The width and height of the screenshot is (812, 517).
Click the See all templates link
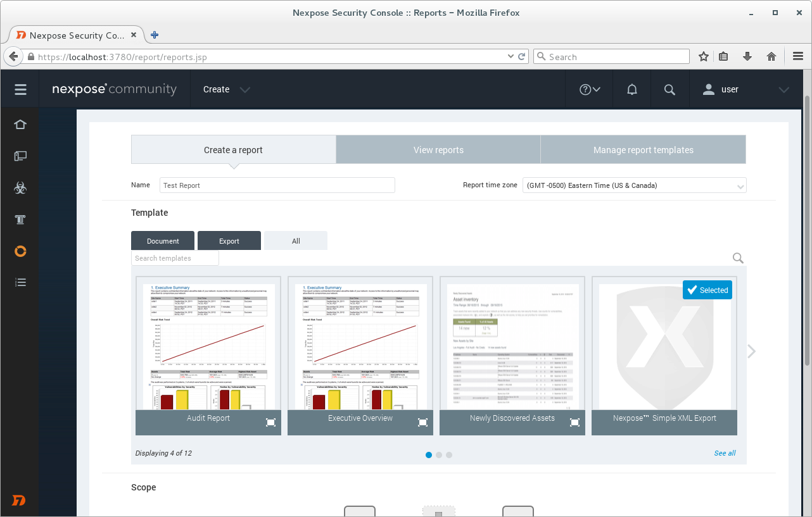[725, 453]
